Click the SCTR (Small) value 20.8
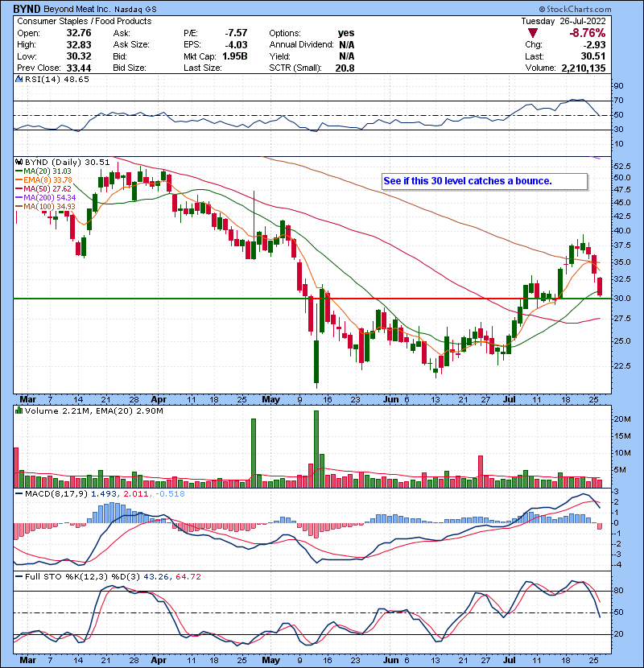This screenshot has width=644, height=668. pos(345,68)
